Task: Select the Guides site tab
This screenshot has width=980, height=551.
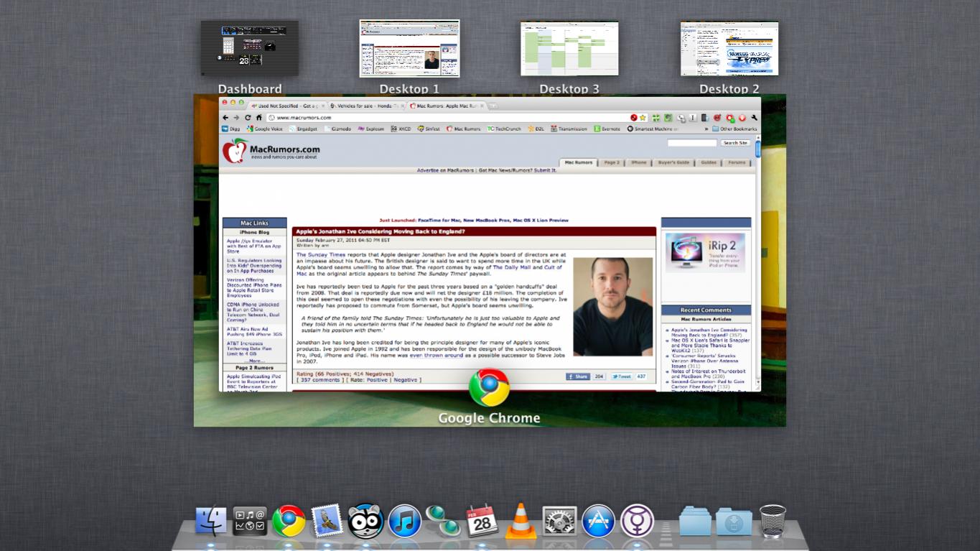Action: point(709,162)
